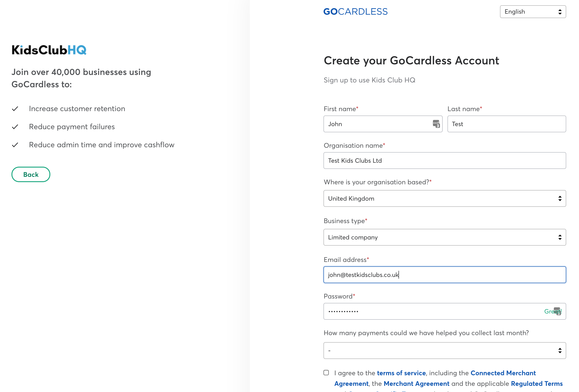Open the Business type Limited company dropdown

(445, 237)
